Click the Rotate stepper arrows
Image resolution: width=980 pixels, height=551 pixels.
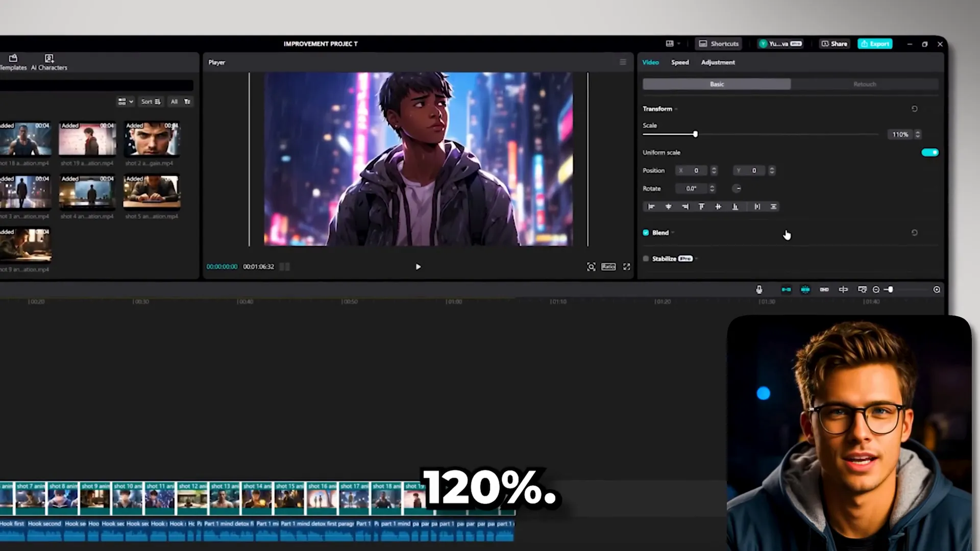pos(712,189)
